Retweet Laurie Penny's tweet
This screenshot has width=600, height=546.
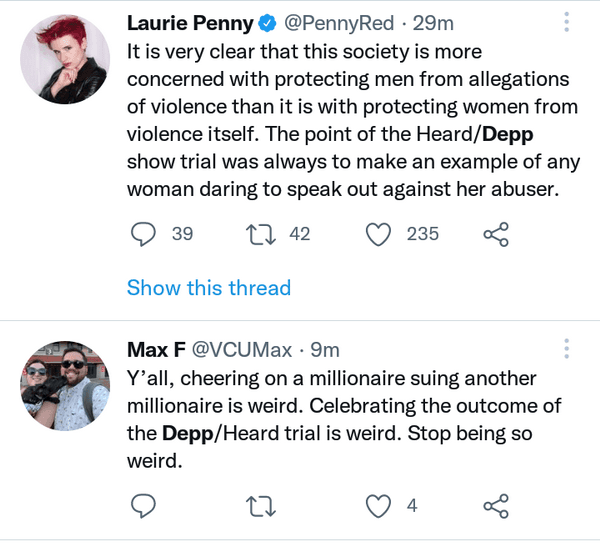pyautogui.click(x=262, y=234)
